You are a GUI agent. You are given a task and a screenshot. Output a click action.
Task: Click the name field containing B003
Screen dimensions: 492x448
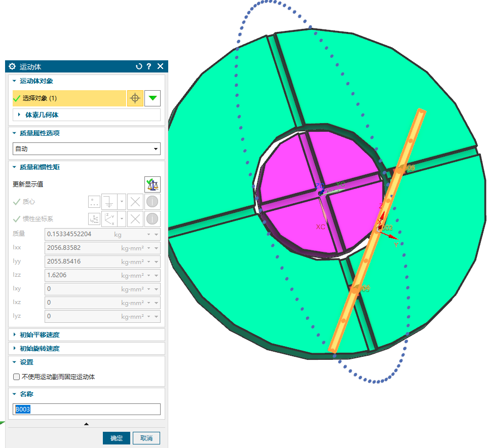click(x=86, y=409)
